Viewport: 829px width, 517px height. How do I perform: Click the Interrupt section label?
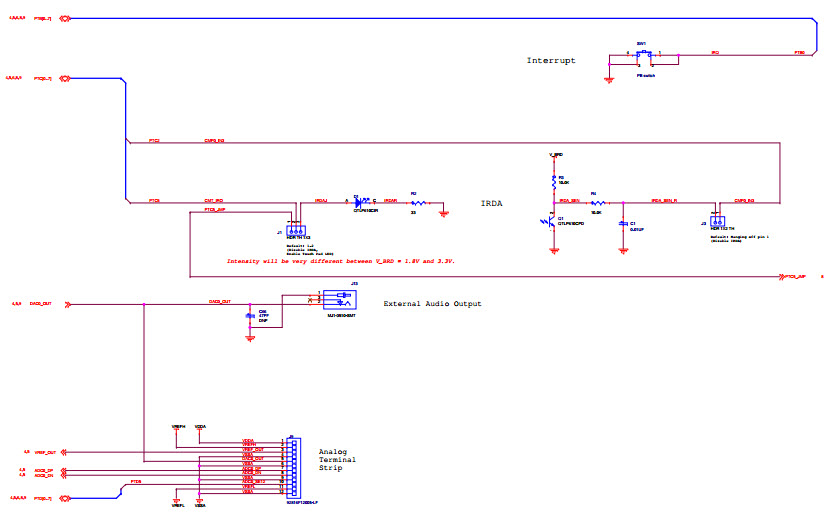[551, 61]
